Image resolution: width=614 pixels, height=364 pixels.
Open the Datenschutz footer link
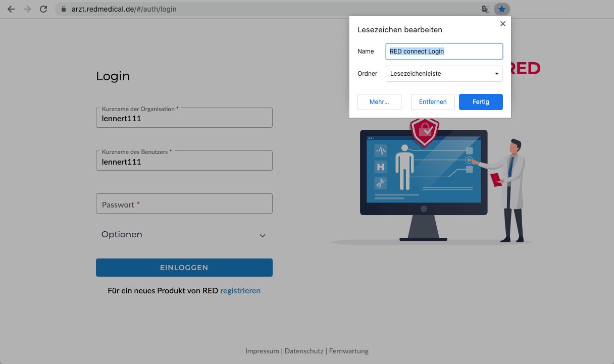[x=304, y=351]
